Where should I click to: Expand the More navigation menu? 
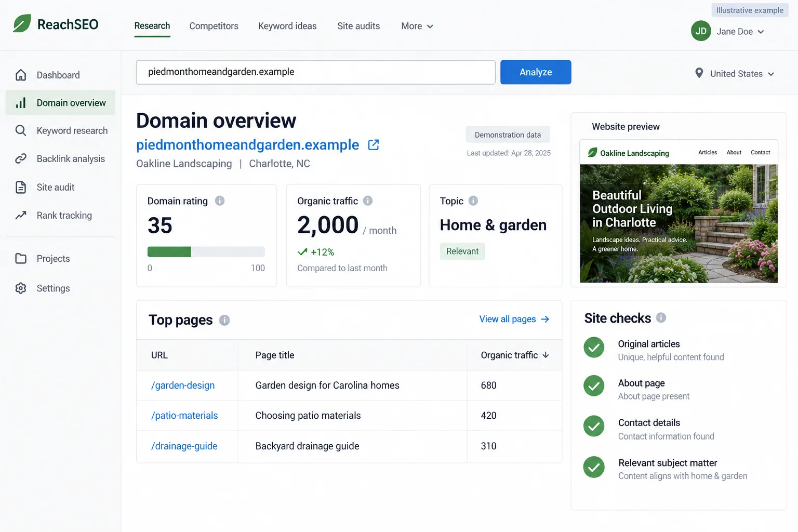point(417,26)
